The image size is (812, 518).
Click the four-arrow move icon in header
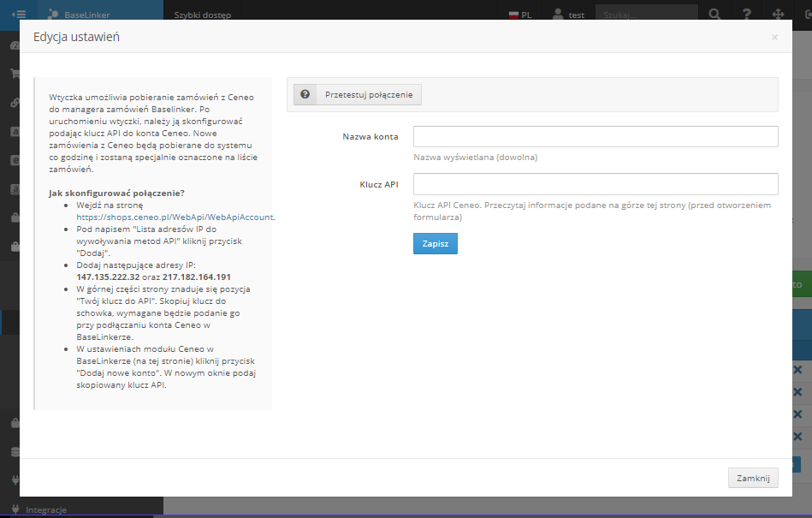(778, 15)
